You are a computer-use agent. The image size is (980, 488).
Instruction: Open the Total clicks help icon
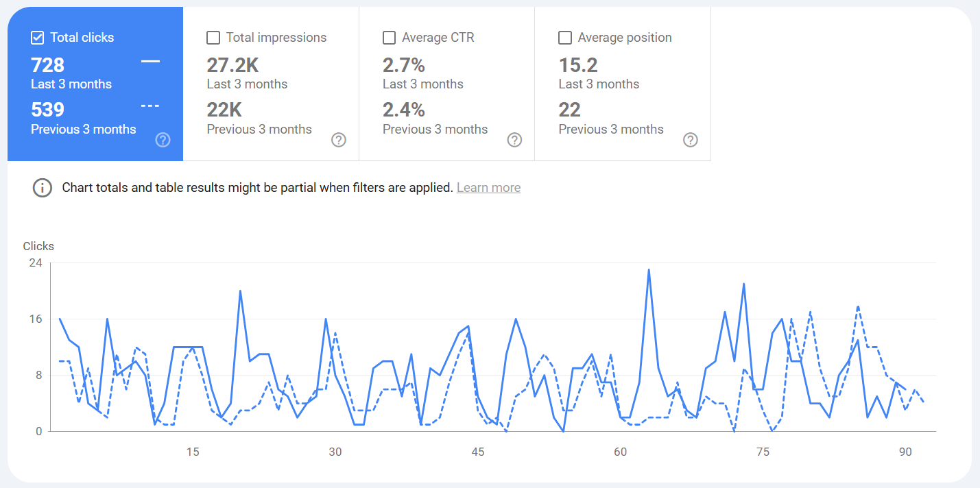[163, 140]
